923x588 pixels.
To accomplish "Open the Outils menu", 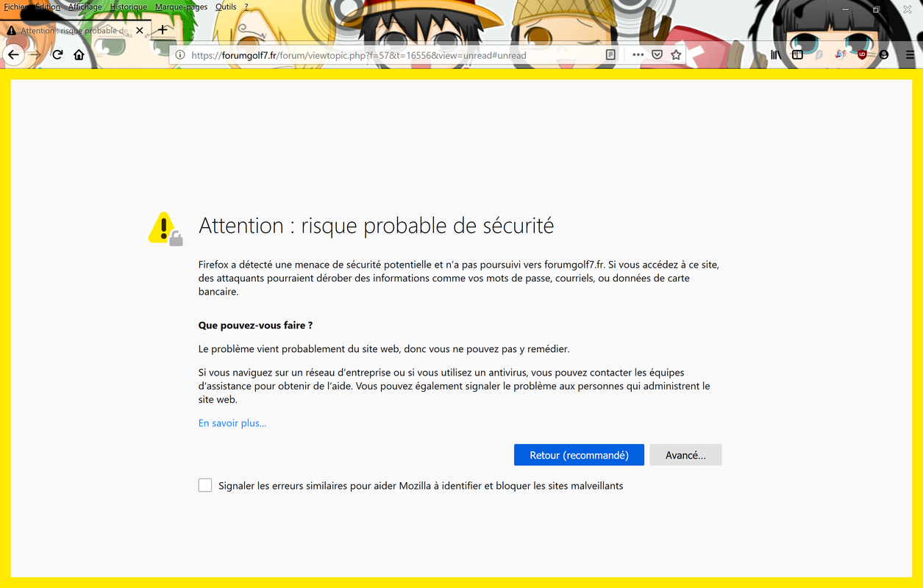I will coord(226,7).
